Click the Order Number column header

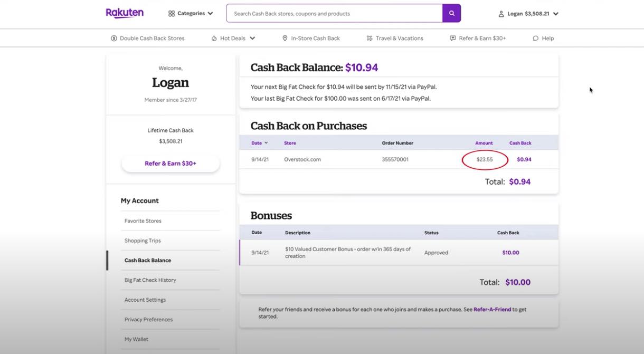397,143
